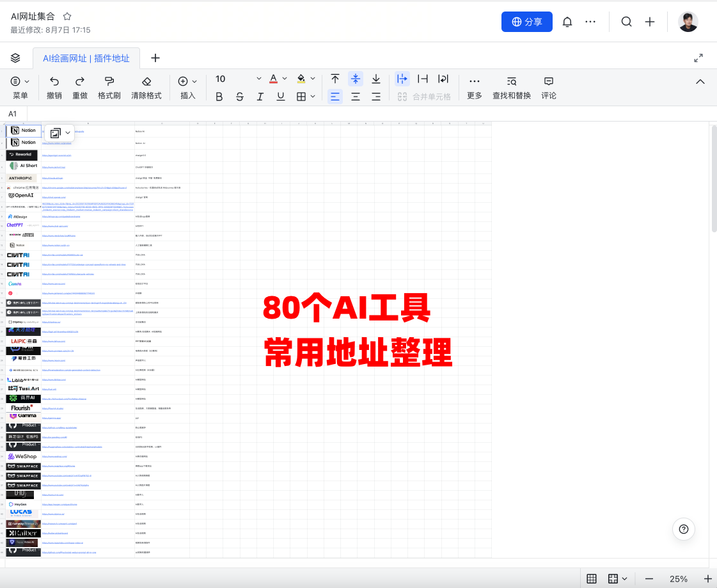Open the three-dot options in header
Image resolution: width=717 pixels, height=588 pixels.
(590, 22)
